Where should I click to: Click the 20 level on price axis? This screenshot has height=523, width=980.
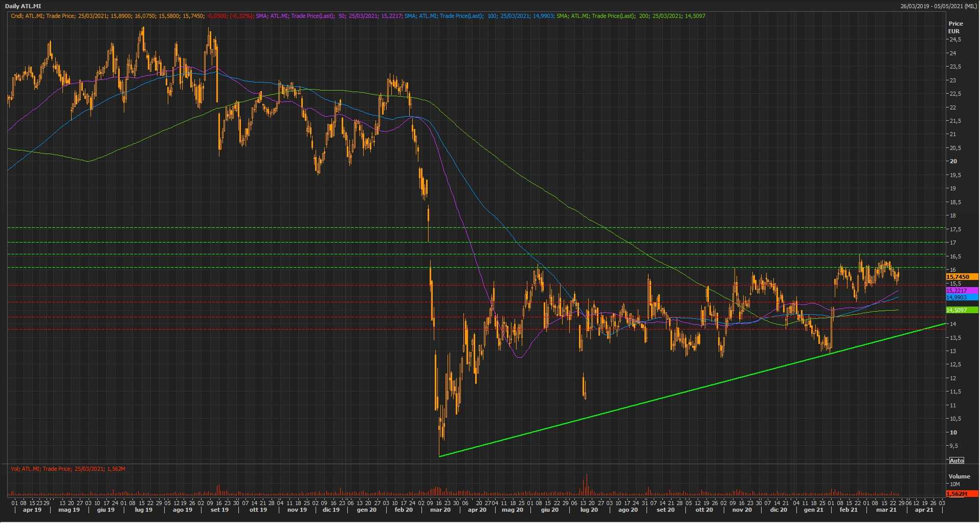[953, 161]
